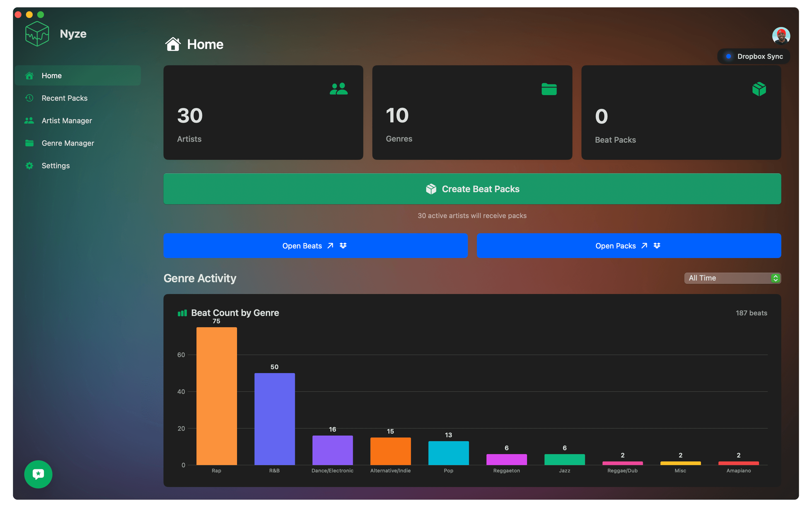Click the profile avatar at top right
Image resolution: width=812 pixels, height=507 pixels.
[781, 36]
